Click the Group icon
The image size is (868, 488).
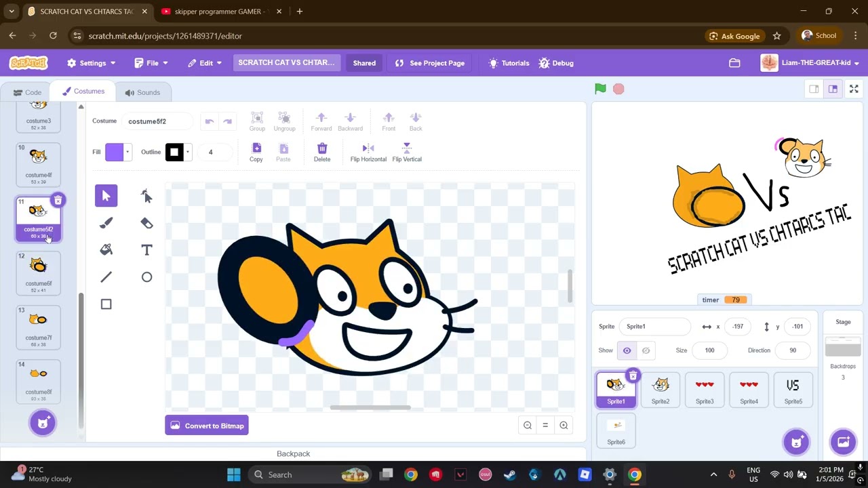tap(257, 121)
